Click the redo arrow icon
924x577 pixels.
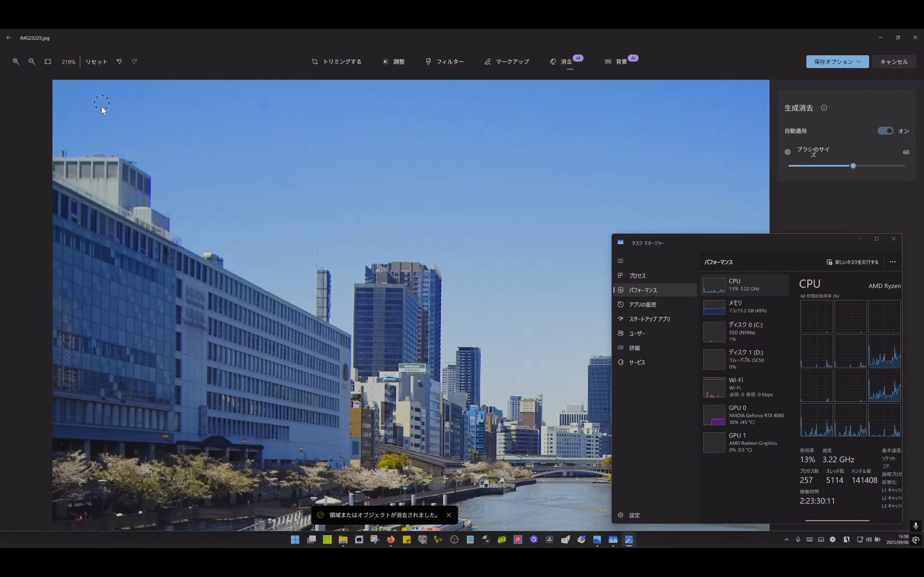[134, 61]
